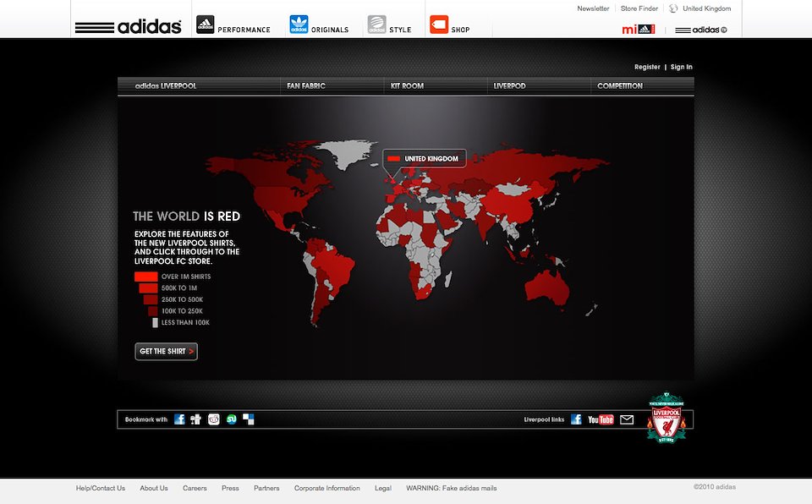Go to the Shop section
The width and height of the screenshot is (812, 504).
coord(450,25)
